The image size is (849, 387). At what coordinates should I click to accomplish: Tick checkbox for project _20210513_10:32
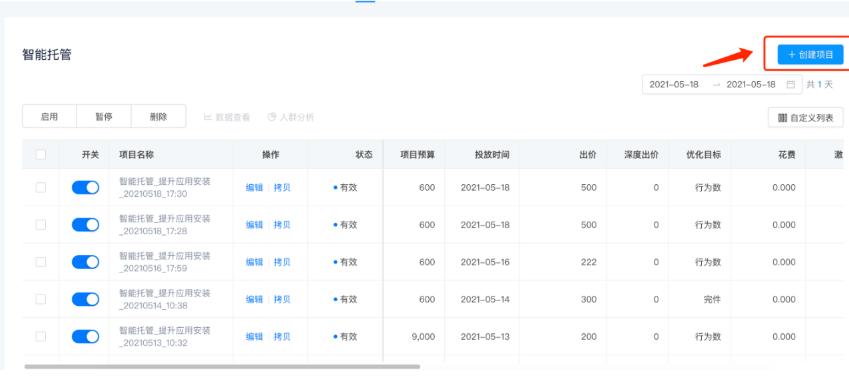pyautogui.click(x=41, y=337)
